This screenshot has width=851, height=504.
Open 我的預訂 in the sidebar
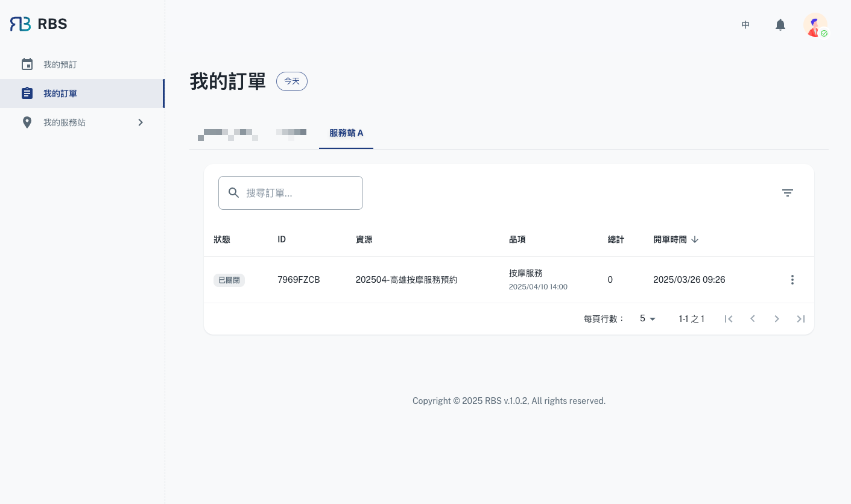[x=60, y=65]
